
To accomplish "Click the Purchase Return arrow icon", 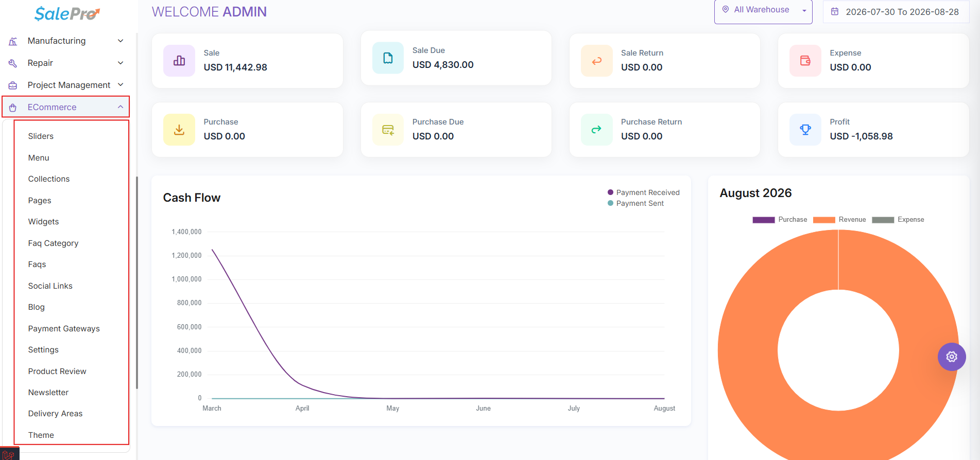I will click(596, 130).
